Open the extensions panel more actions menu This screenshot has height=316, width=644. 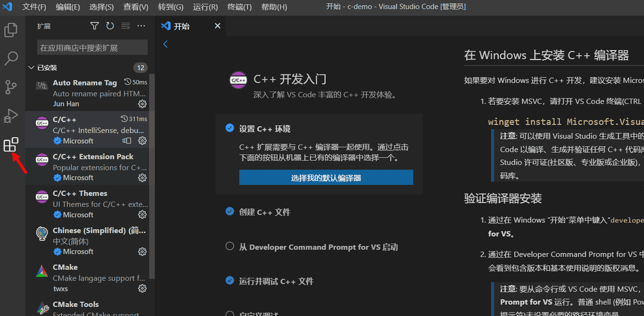coord(141,26)
